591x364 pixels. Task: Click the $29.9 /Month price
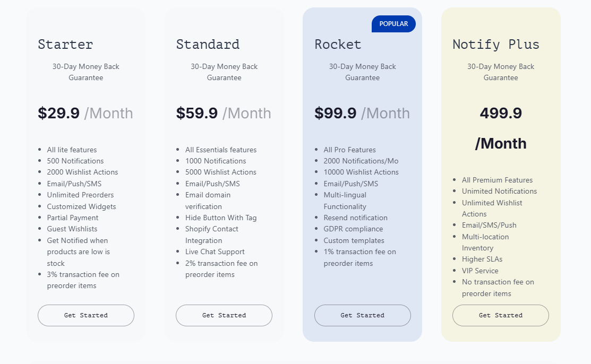coord(85,113)
